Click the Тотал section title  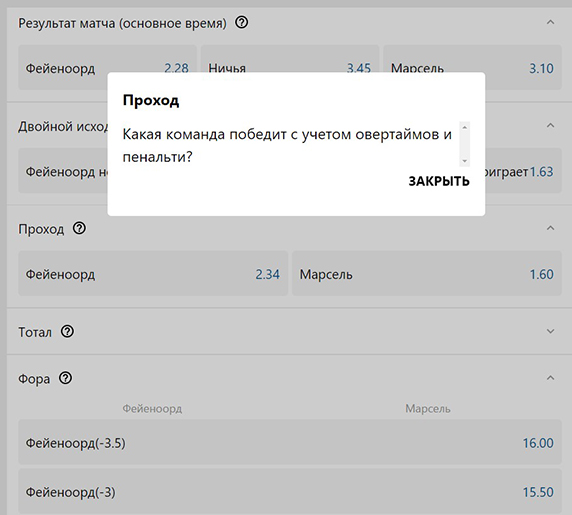[35, 332]
